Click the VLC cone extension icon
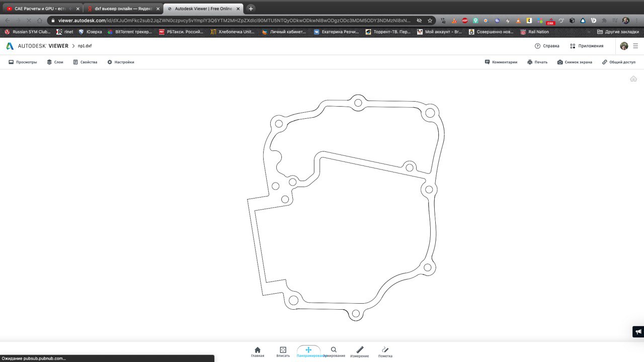The image size is (644, 362). (x=518, y=21)
